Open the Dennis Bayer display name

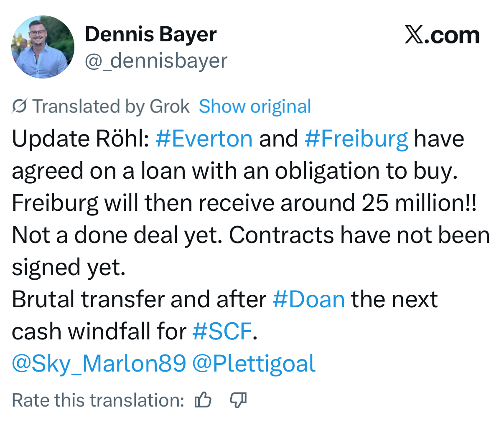(150, 34)
